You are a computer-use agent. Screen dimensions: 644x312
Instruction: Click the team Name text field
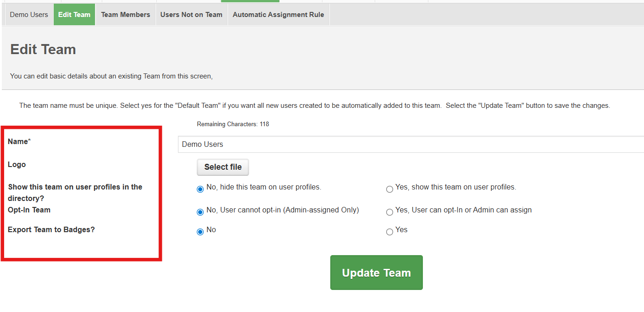[411, 144]
